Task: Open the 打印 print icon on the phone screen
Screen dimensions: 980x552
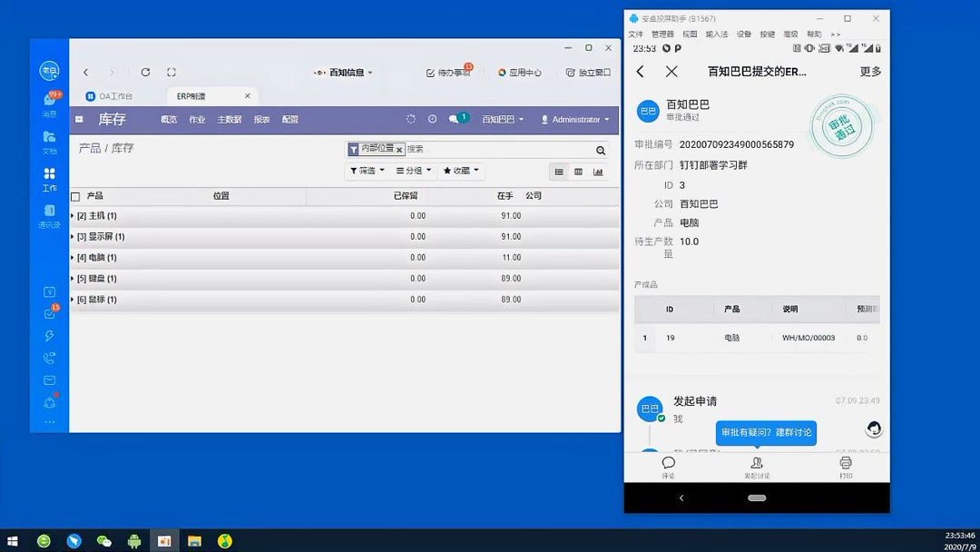Action: point(845,468)
